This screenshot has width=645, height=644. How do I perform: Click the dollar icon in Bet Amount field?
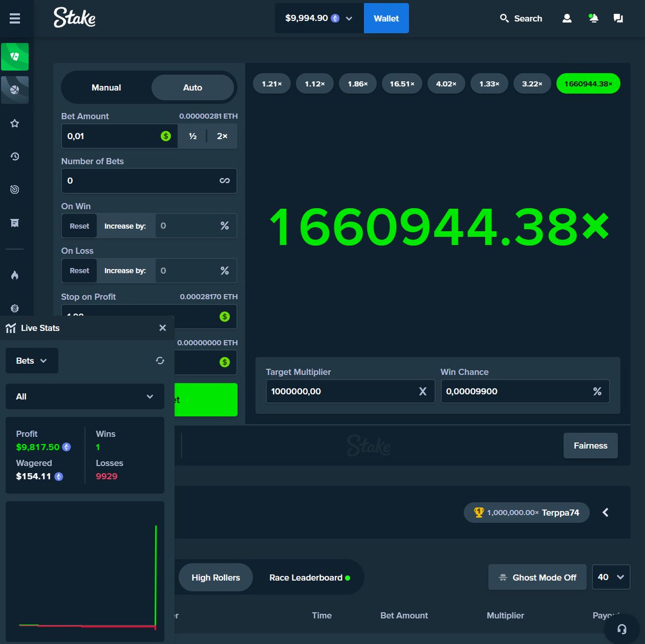point(166,136)
